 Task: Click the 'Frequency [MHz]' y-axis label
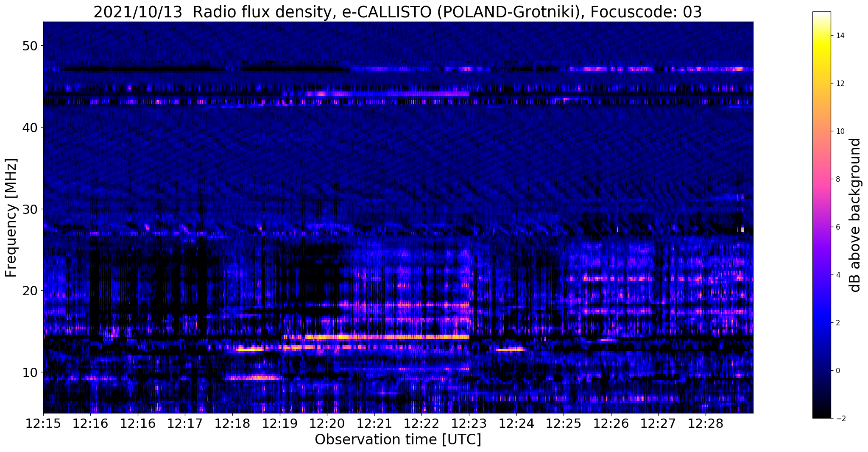coord(11,218)
